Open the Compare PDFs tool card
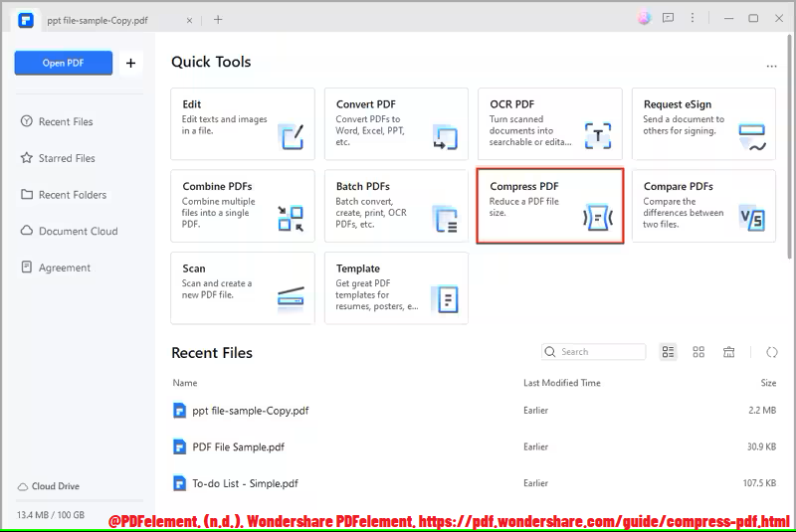This screenshot has height=532, width=796. 703,206
